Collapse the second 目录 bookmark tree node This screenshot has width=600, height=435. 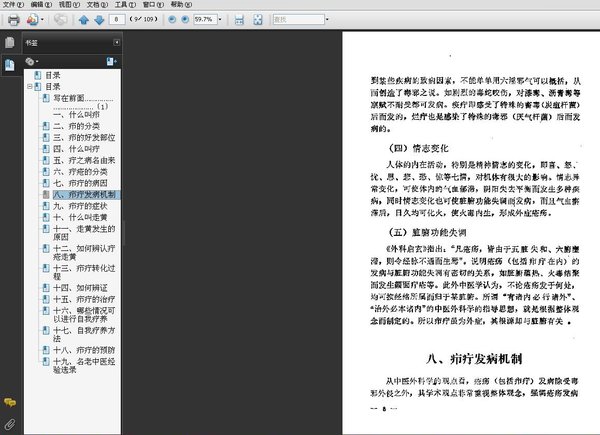[x=29, y=87]
